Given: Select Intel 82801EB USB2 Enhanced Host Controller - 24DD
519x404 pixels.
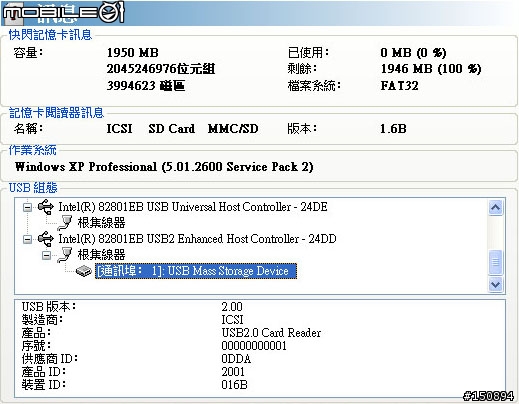Looking at the screenshot, I should (197, 239).
